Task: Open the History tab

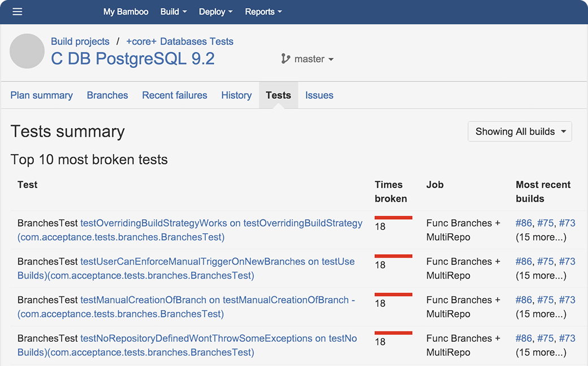Action: point(236,95)
